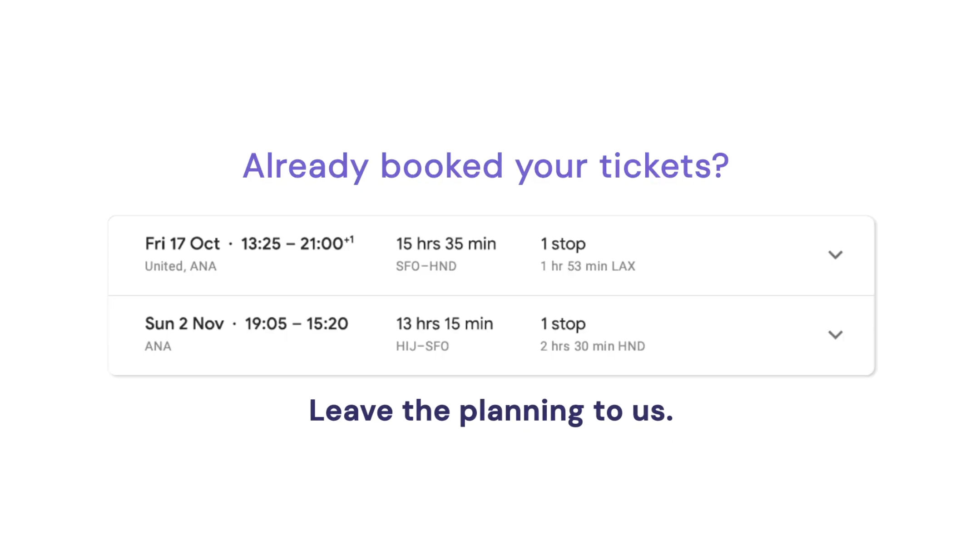
Task: Select the Fri 17 Oct date label
Action: tap(182, 244)
